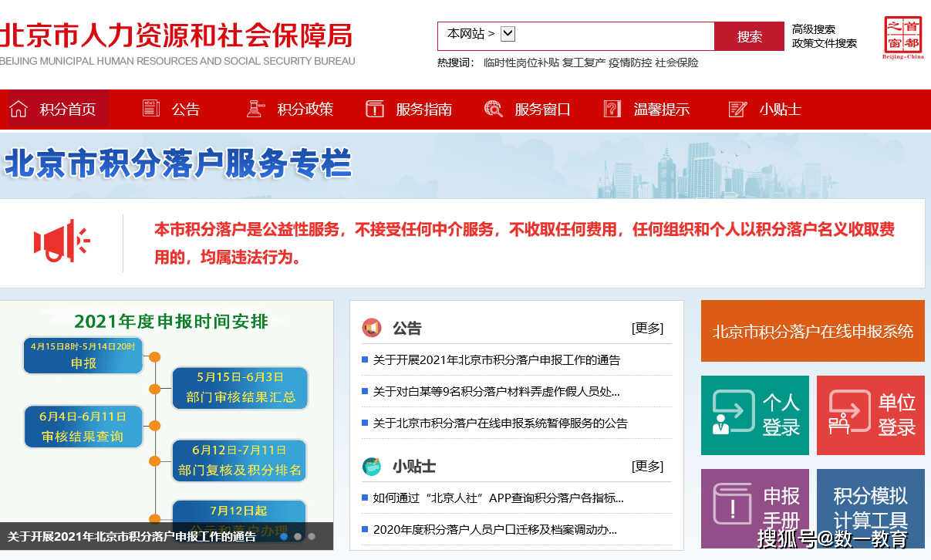Image resolution: width=931 pixels, height=560 pixels.
Task: Open 北京市积分落户在线申报系统 orange button
Action: click(812, 331)
